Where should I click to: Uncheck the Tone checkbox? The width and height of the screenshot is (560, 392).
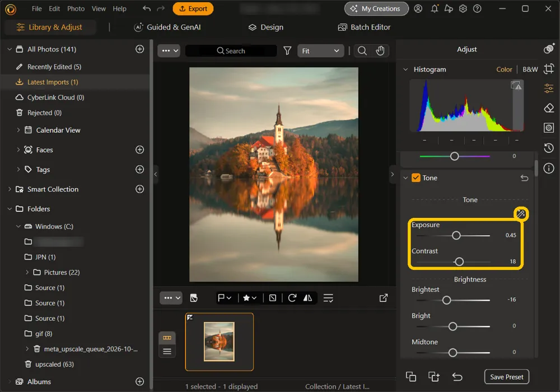coord(416,178)
